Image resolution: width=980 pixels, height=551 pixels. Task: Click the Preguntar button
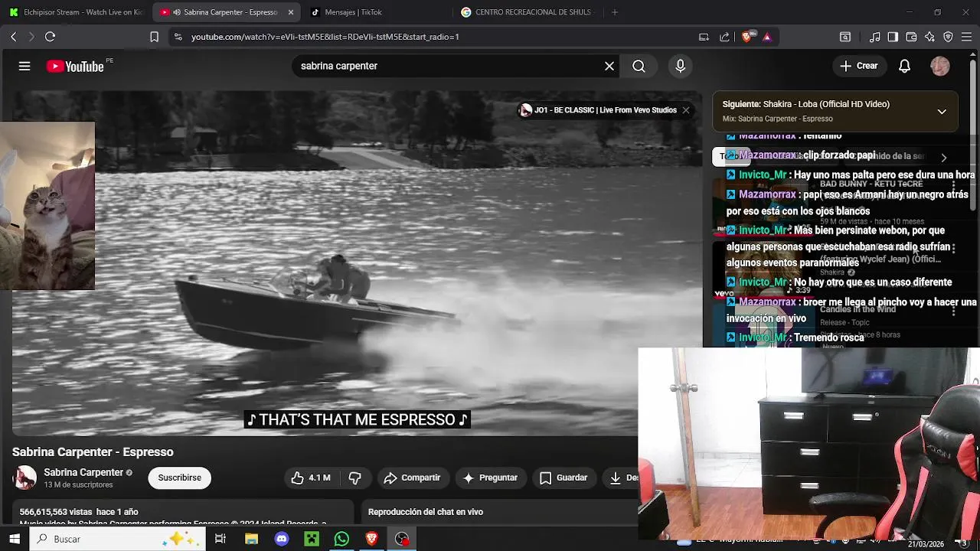(490, 478)
